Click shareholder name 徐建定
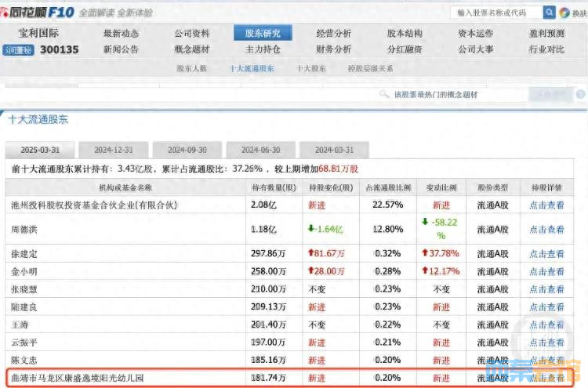Screen dimensions: 588x388 pyautogui.click(x=24, y=254)
